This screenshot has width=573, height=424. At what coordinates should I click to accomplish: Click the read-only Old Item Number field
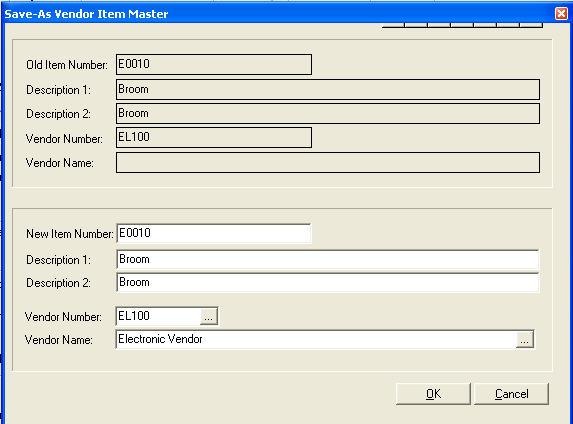coord(214,64)
